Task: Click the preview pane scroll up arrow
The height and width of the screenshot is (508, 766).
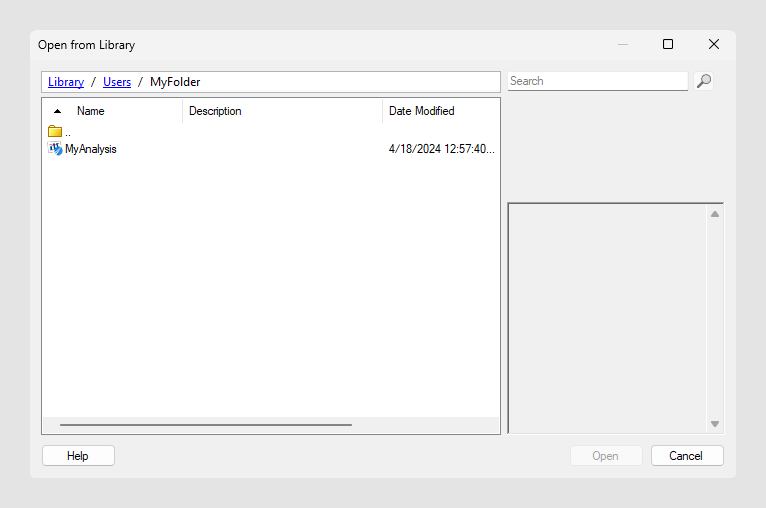Action: tap(715, 214)
